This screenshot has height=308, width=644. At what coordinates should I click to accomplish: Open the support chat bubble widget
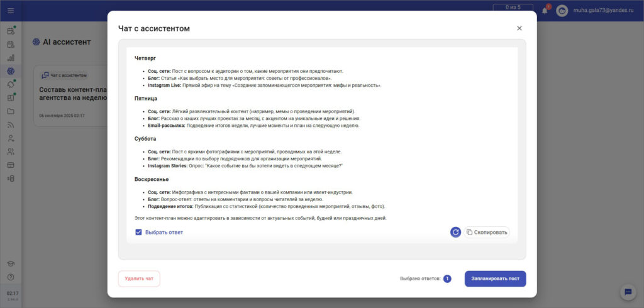[x=628, y=292]
